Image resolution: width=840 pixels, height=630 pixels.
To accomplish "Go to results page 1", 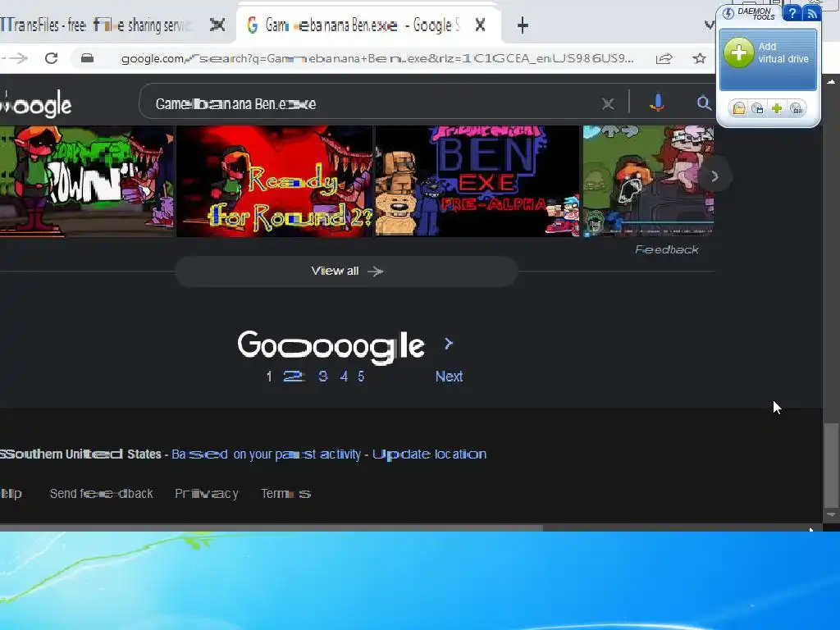I will click(269, 377).
